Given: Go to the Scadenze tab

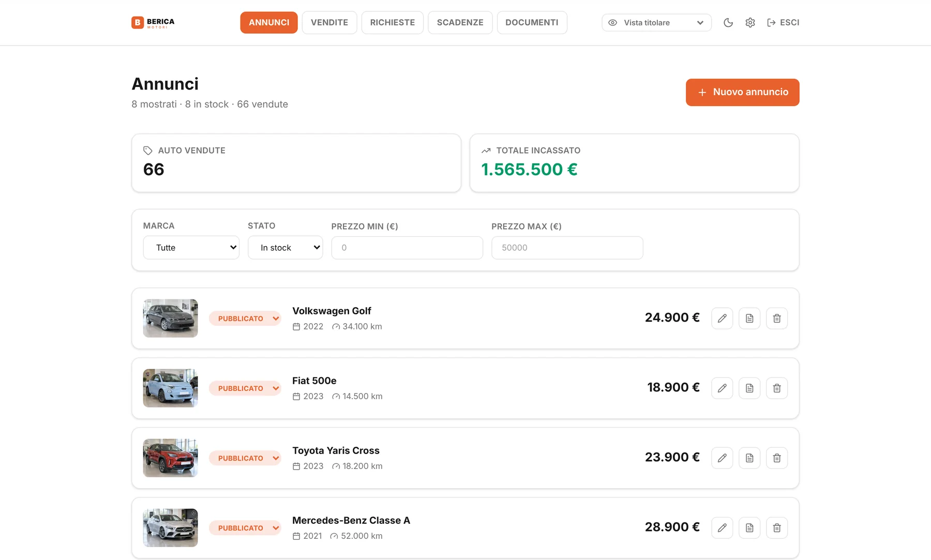Looking at the screenshot, I should pos(460,22).
